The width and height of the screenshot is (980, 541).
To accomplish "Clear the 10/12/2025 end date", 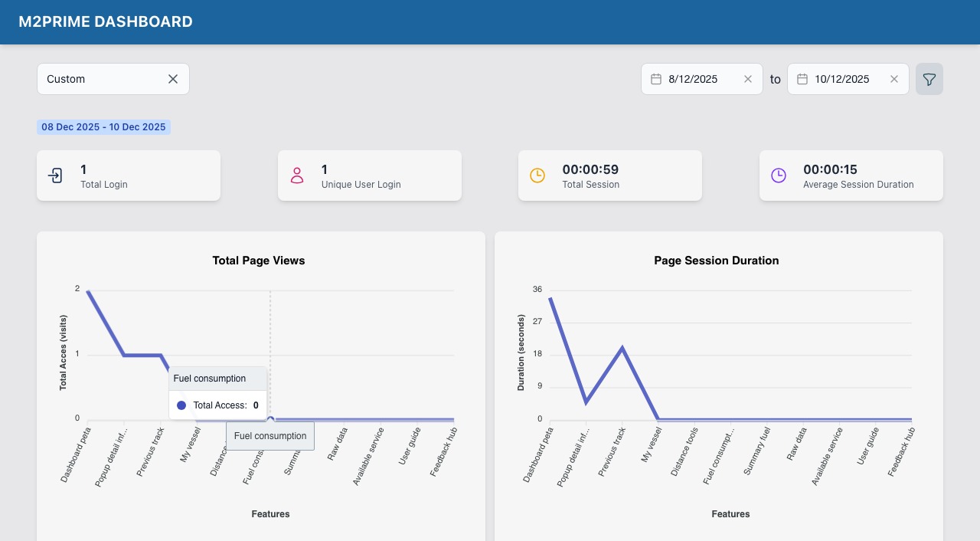I will [x=894, y=79].
